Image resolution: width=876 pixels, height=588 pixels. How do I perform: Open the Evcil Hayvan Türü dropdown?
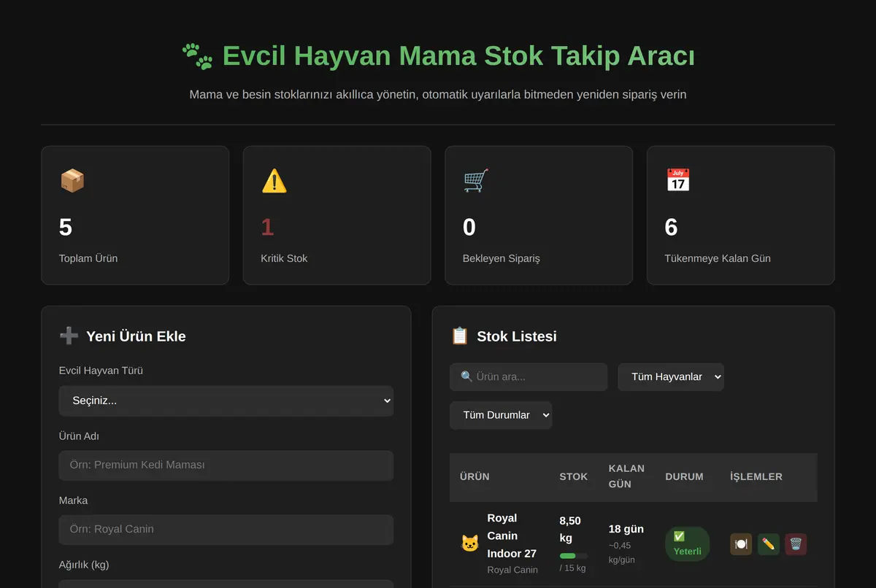pos(226,401)
